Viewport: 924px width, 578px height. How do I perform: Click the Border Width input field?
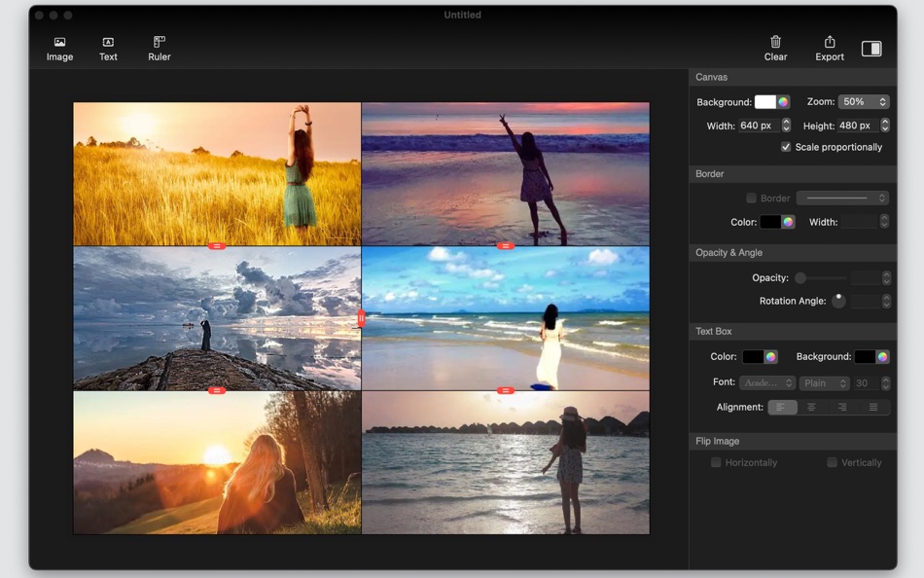click(x=860, y=222)
